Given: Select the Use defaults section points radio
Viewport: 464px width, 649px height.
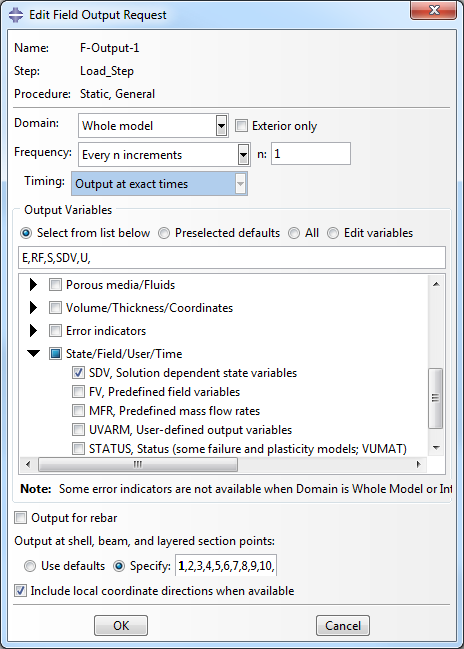Looking at the screenshot, I should [x=30, y=566].
